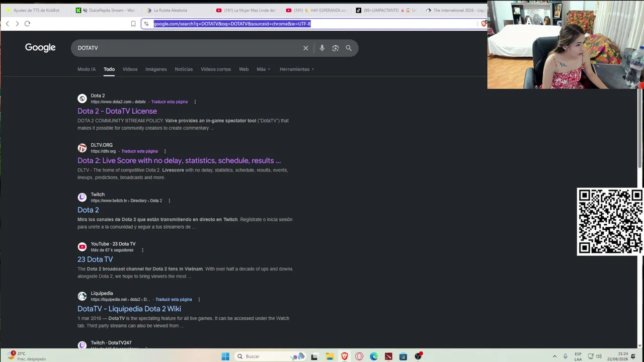The width and height of the screenshot is (644, 362).
Task: Open OBS Studio from the taskbar
Action: (x=418, y=356)
